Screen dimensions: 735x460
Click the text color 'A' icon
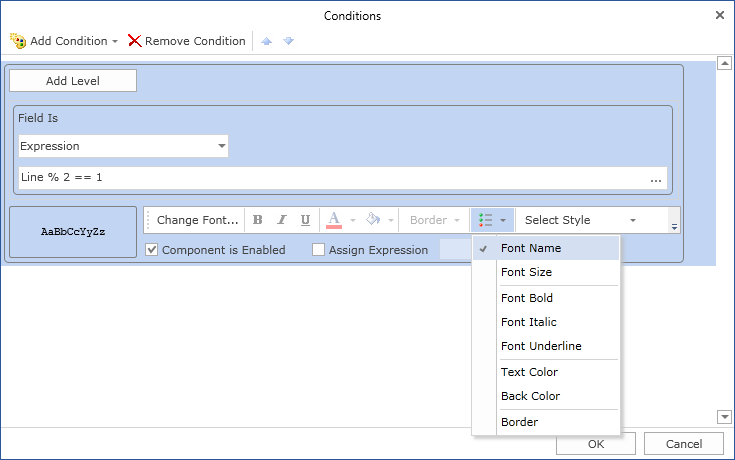pyautogui.click(x=334, y=220)
